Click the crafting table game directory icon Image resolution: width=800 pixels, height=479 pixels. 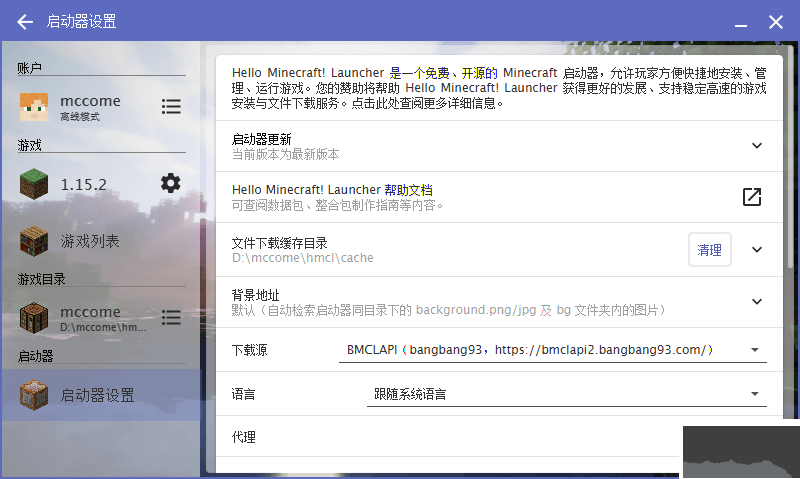click(x=34, y=317)
